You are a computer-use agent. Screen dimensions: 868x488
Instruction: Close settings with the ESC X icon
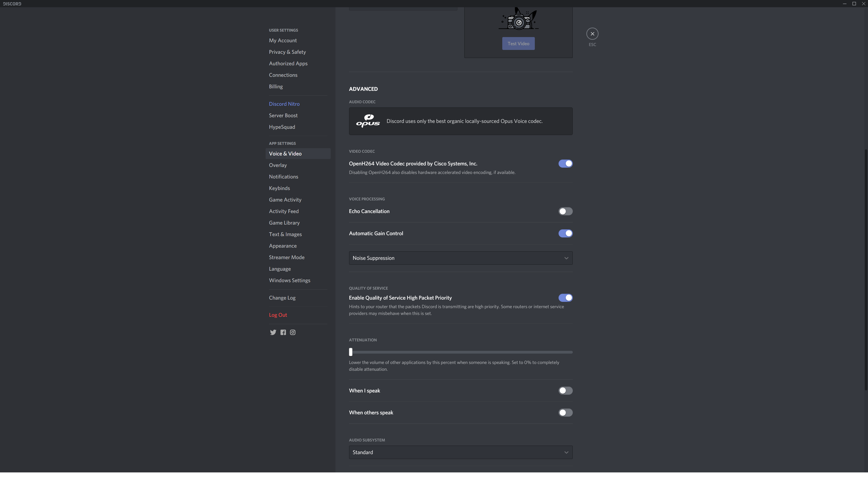click(x=592, y=34)
